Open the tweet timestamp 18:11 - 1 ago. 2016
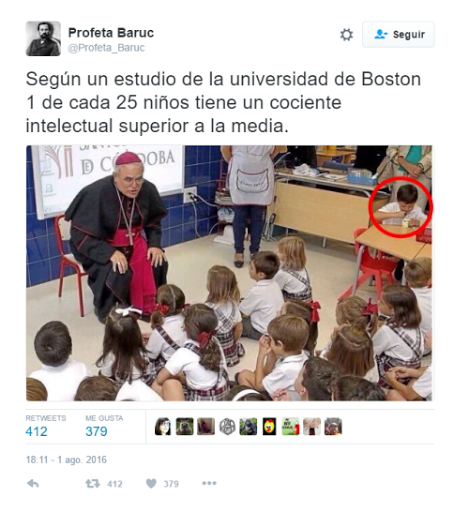The height and width of the screenshot is (512, 469). pos(66,460)
